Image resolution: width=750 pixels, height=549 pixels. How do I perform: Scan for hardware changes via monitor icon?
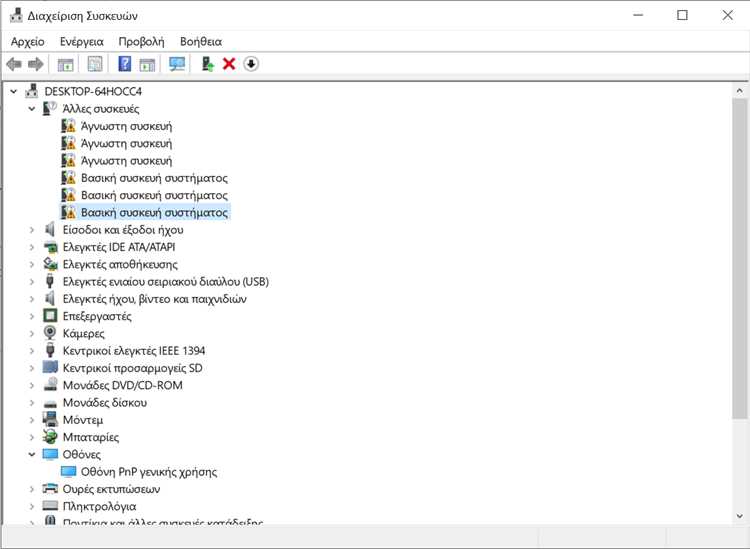[x=177, y=64]
